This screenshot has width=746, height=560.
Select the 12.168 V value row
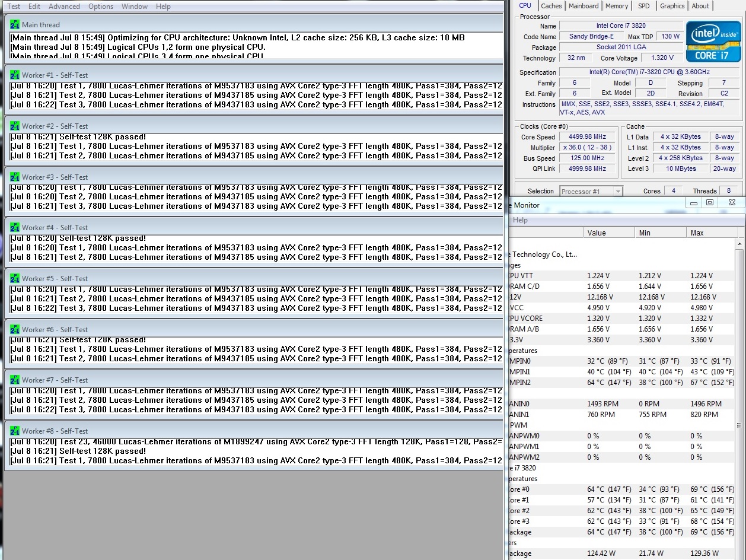621,297
